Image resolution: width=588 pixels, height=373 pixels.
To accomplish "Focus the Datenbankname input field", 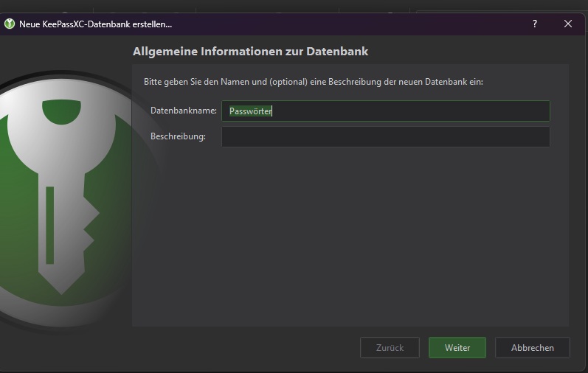I will (x=386, y=111).
